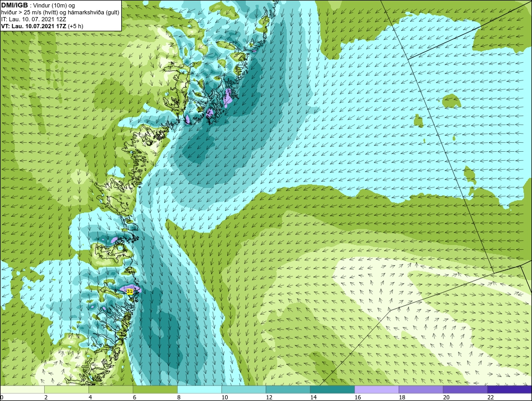Click the '6' label on the wind scale
This screenshot has height=401, width=532.
(x=135, y=398)
